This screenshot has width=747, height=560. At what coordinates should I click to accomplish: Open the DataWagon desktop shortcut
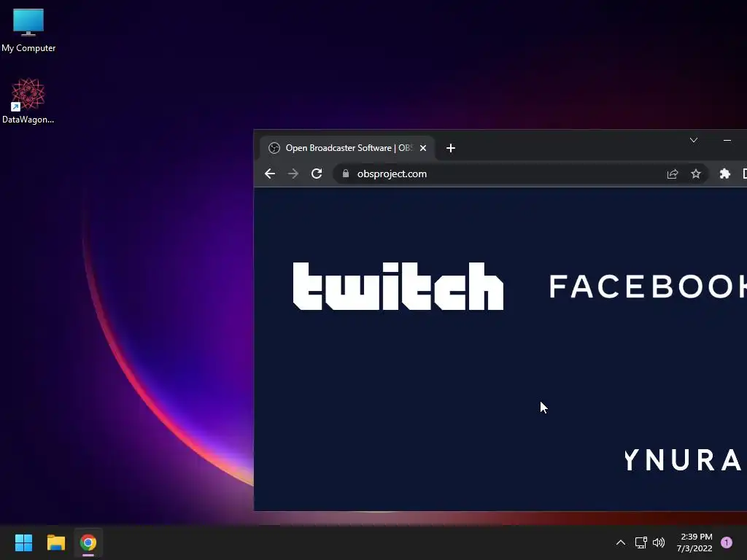[x=28, y=101]
